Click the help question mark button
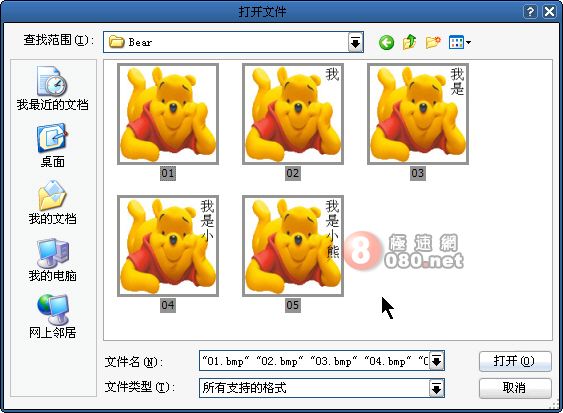563x413 pixels. pos(530,11)
